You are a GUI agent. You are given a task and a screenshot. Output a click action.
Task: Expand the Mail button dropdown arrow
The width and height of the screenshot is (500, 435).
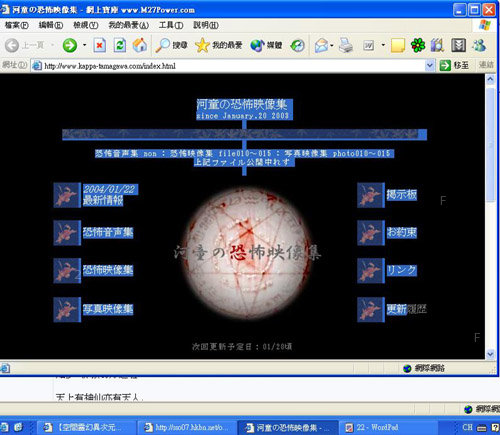coord(332,45)
